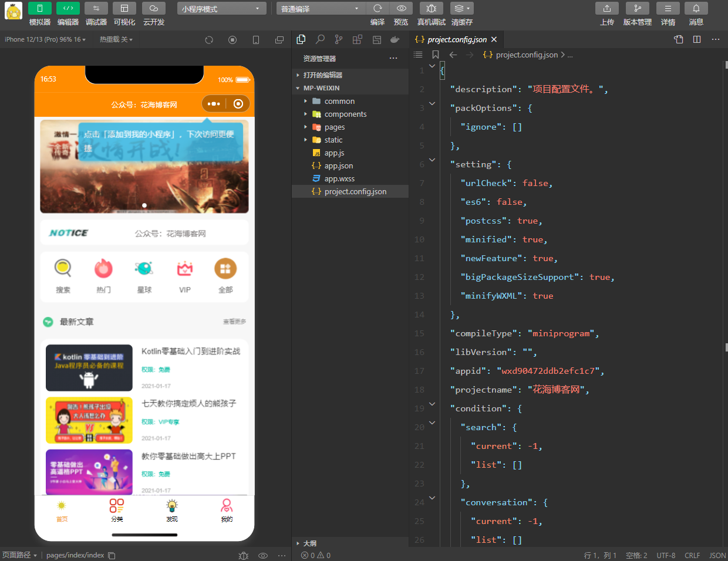Screen dimensions: 728x561
Task: Toggle the visualization panel button
Action: pyautogui.click(x=124, y=8)
